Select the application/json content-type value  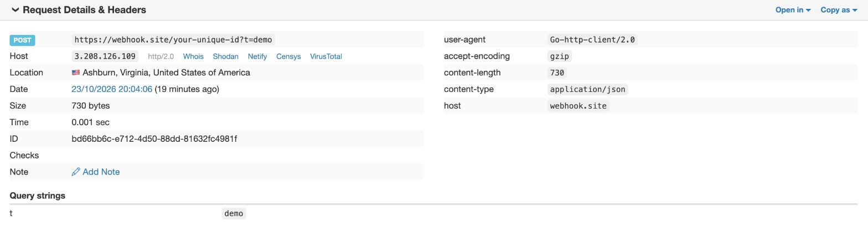[x=587, y=89]
